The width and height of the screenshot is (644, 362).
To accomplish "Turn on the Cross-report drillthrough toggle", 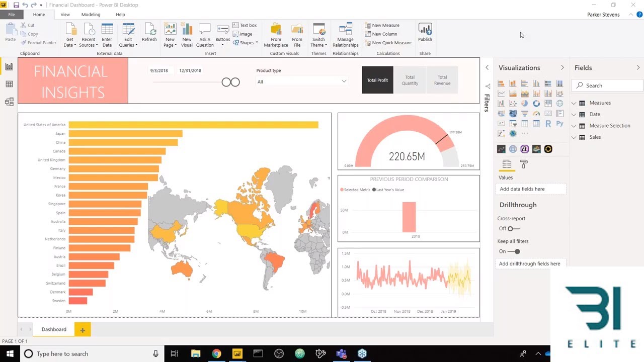I will point(511,228).
